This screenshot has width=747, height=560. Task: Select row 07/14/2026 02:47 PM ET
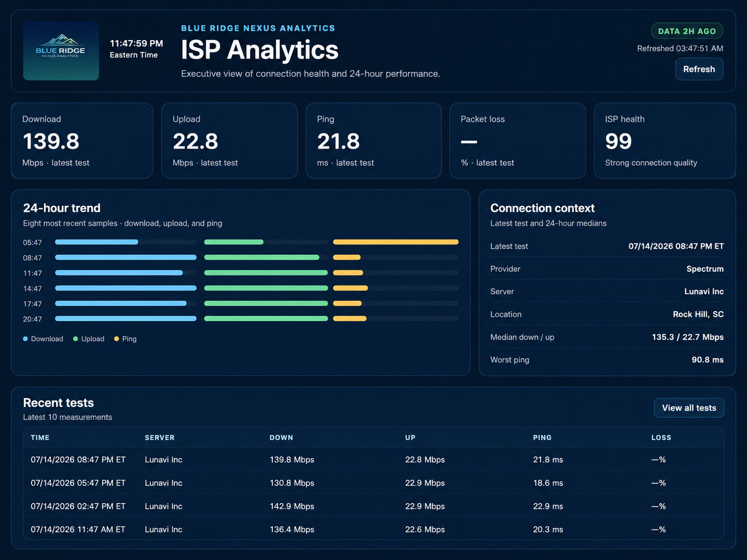373,506
